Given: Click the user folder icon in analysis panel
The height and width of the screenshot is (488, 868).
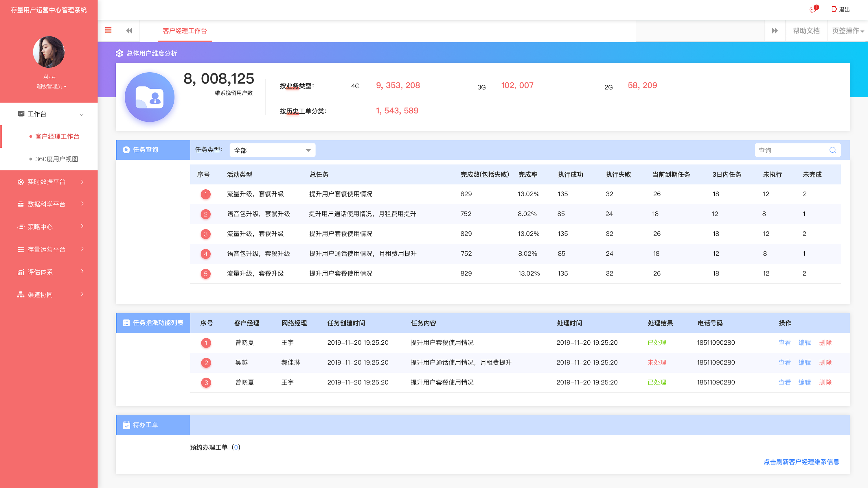Looking at the screenshot, I should tap(150, 97).
